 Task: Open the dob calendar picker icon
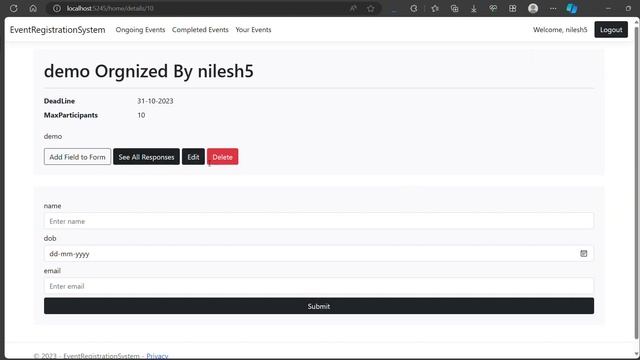(584, 253)
